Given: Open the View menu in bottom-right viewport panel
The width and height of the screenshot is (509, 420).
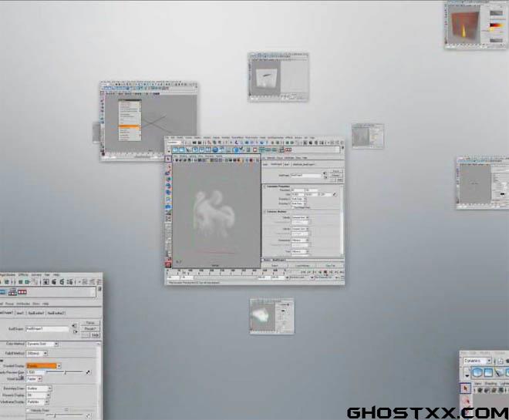Looking at the screenshot, I should coord(477,383).
